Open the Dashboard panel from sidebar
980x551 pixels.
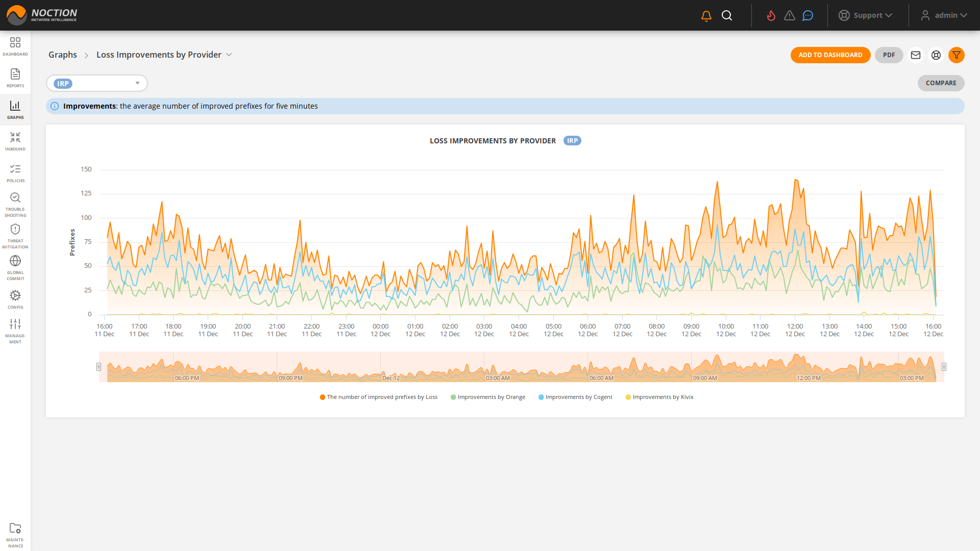point(15,46)
